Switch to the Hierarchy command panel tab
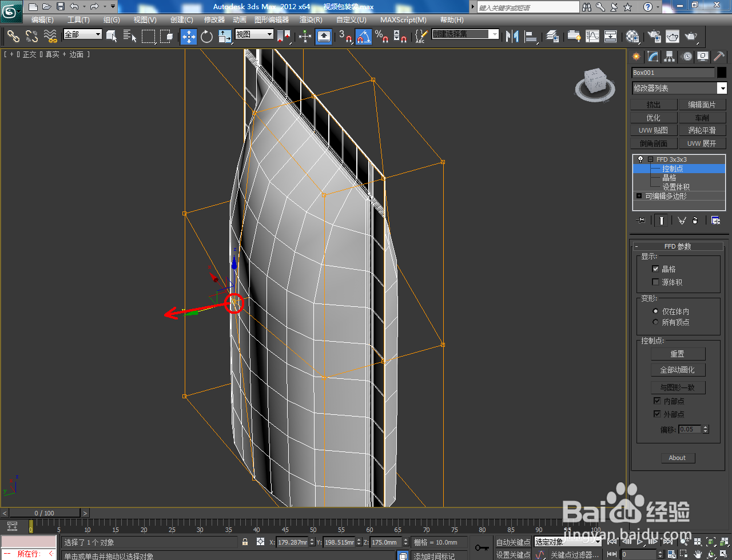 click(670, 57)
